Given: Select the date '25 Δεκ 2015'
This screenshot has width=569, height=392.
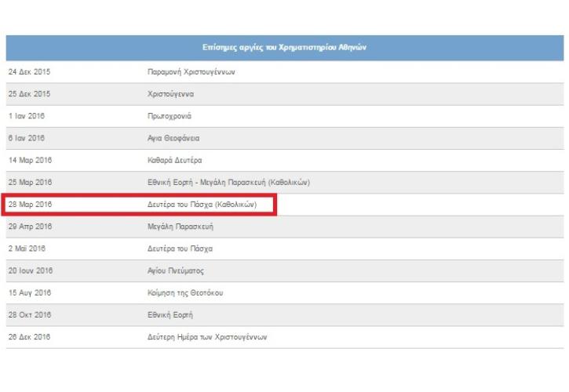Looking at the screenshot, I should click(29, 94).
